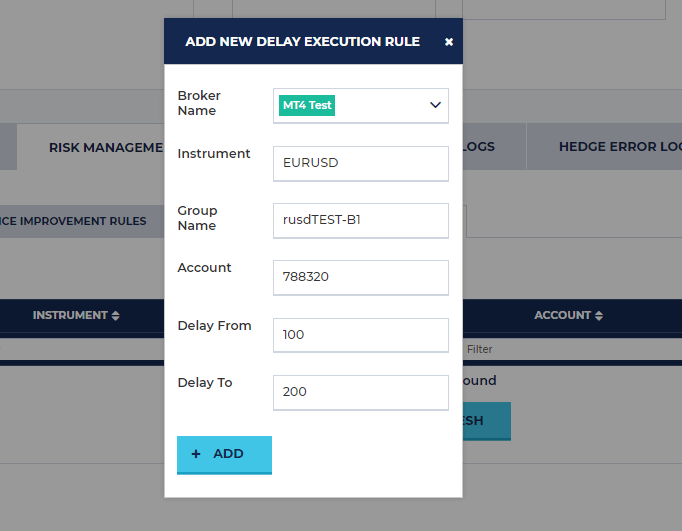Sort by the Account column arrows

click(599, 316)
